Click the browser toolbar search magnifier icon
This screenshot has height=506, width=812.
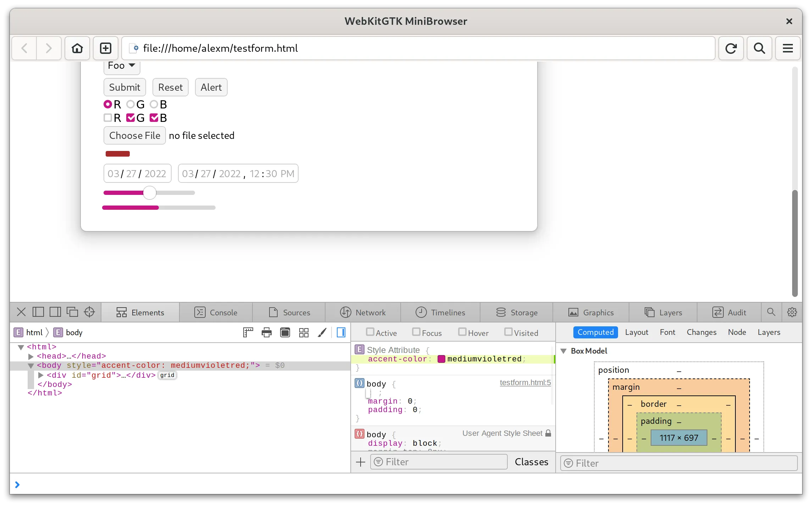tap(759, 48)
